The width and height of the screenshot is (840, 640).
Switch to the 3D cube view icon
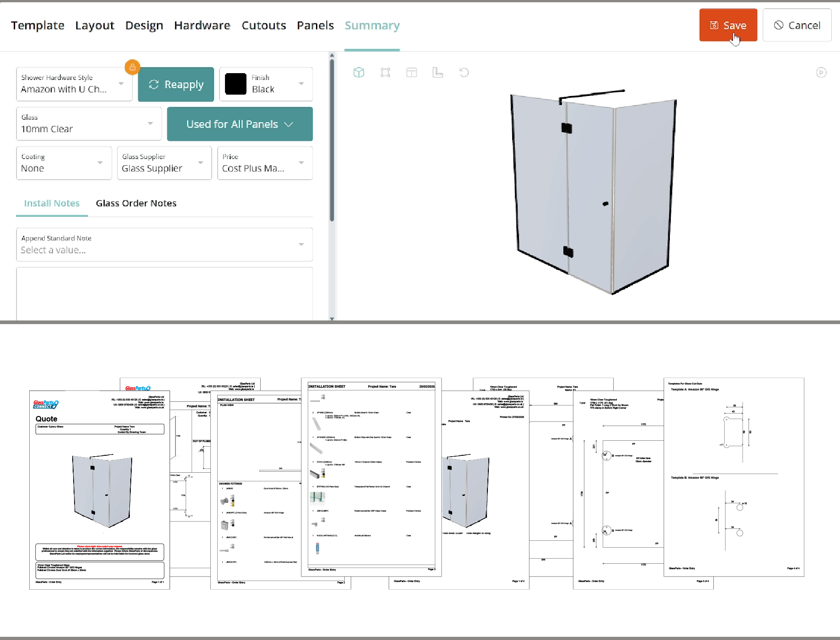tap(359, 72)
